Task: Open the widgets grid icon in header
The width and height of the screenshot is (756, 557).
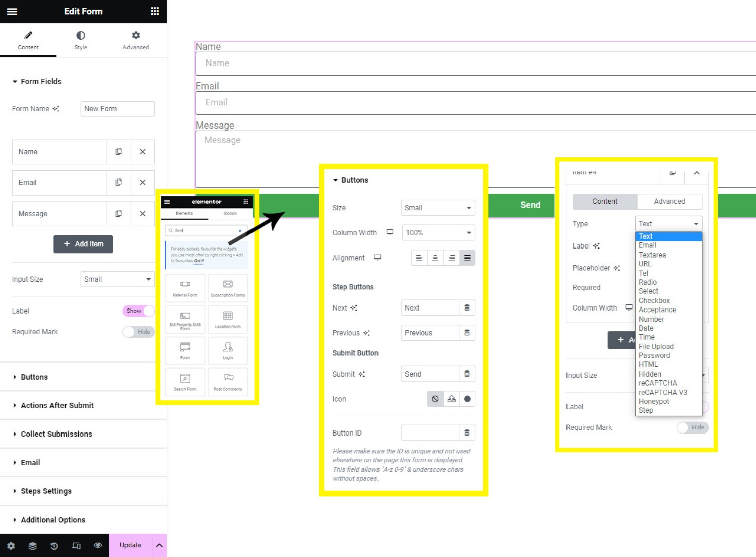Action: click(x=155, y=11)
